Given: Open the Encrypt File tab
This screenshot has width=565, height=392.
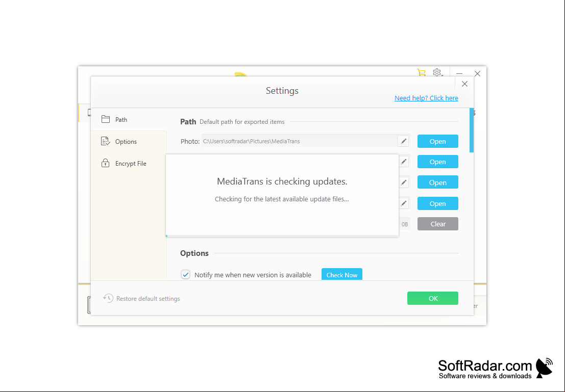Looking at the screenshot, I should [129, 164].
